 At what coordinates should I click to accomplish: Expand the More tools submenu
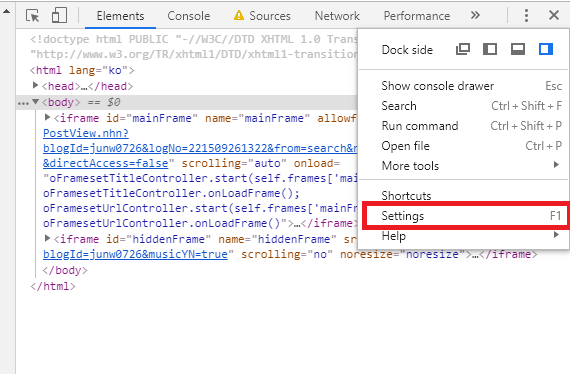coord(463,166)
